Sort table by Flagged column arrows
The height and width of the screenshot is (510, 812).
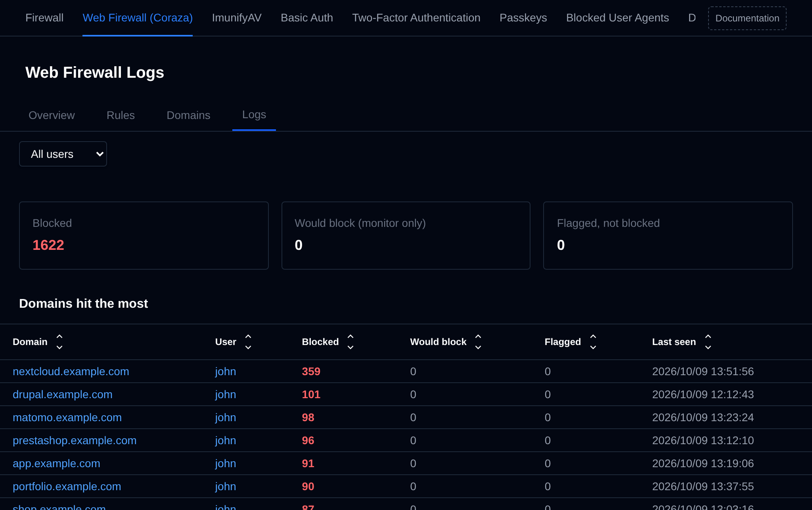coord(593,342)
